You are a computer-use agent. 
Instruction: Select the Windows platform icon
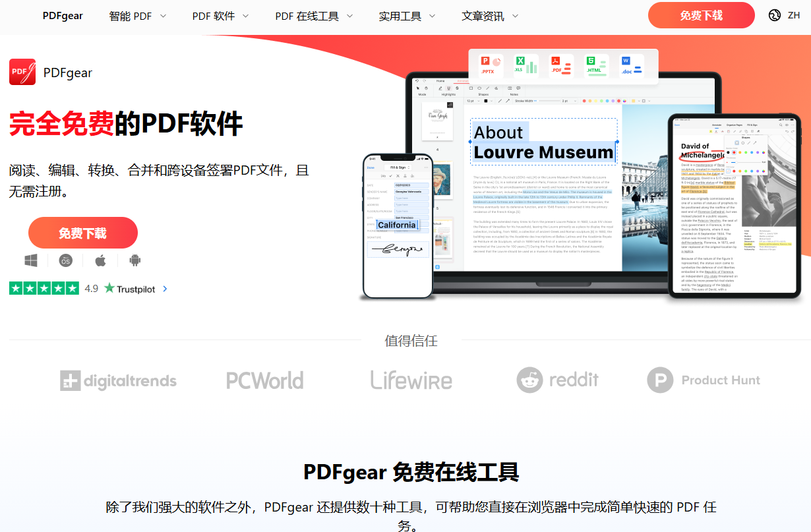(x=31, y=260)
